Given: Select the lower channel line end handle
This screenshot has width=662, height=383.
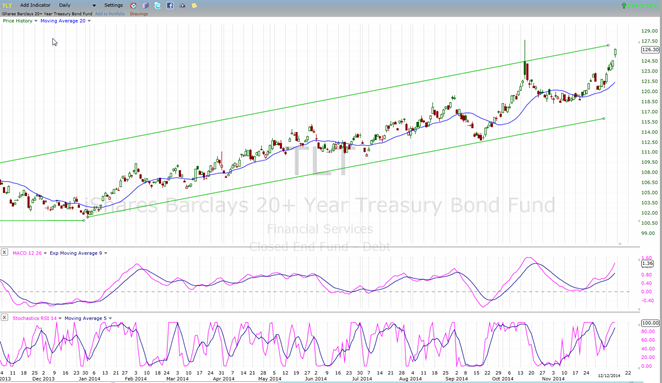Looking at the screenshot, I should (x=604, y=119).
